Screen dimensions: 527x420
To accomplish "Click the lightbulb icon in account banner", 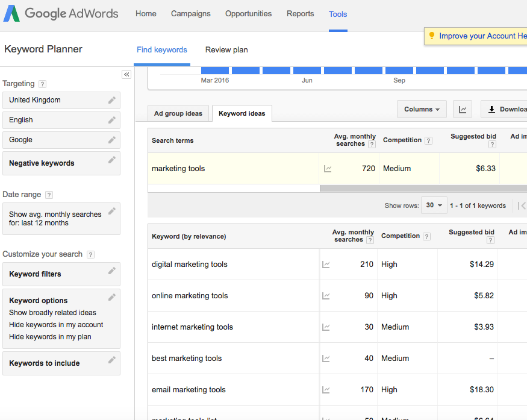I will [x=432, y=36].
